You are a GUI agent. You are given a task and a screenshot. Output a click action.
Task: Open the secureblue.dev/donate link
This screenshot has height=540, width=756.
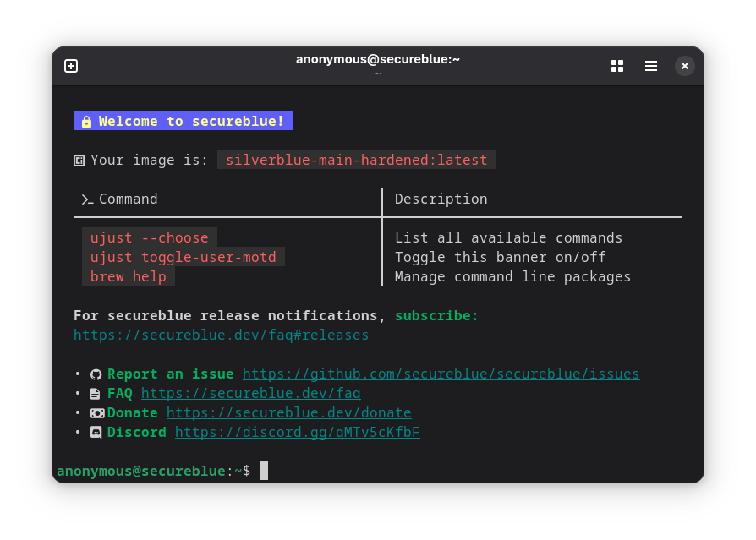[289, 413]
